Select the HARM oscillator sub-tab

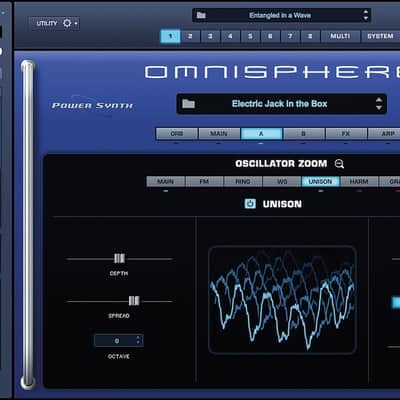pyautogui.click(x=359, y=181)
